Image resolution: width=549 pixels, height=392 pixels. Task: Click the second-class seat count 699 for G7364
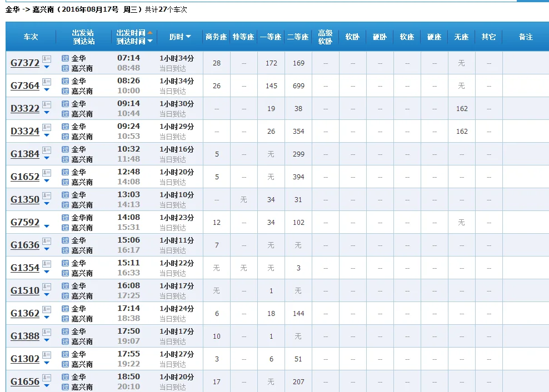pyautogui.click(x=298, y=86)
